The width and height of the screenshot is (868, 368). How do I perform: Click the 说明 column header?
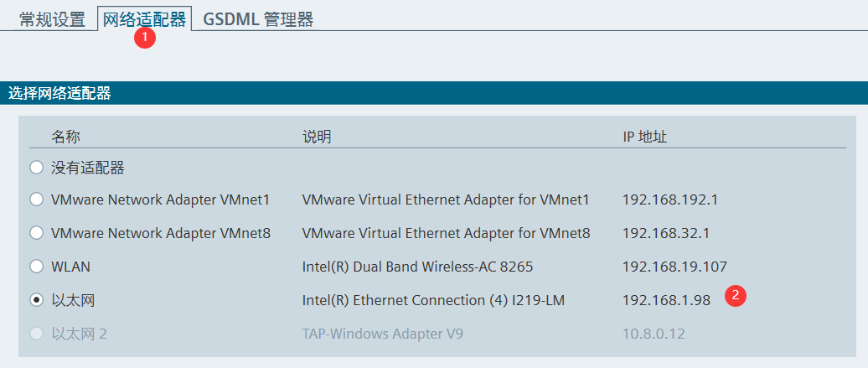click(x=317, y=137)
